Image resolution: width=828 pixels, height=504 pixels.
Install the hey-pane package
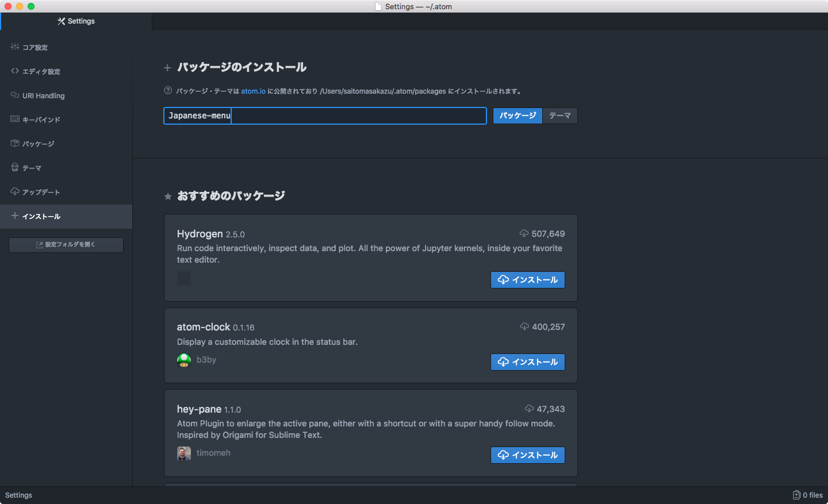pyautogui.click(x=528, y=455)
